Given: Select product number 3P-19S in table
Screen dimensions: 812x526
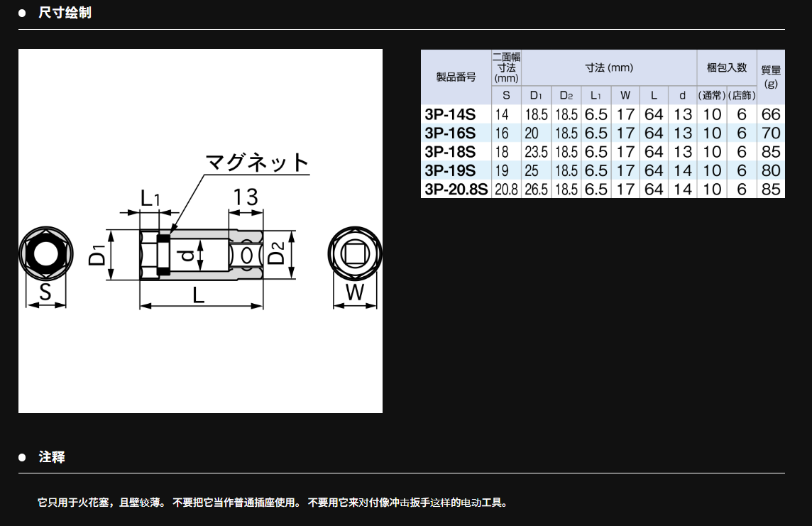Looking at the screenshot, I should [449, 170].
